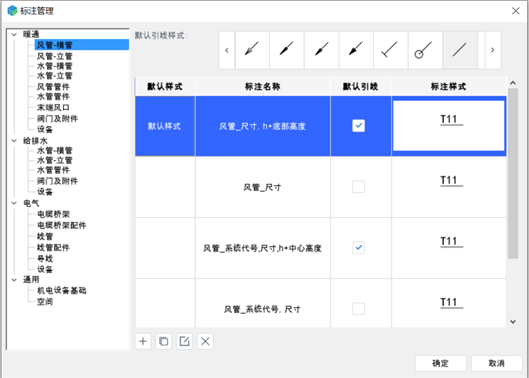Image resolution: width=529 pixels, height=378 pixels.
Task: Uncheck default leader for 风管_系统代号,尺寸,h+中心高度
Action: pos(358,247)
